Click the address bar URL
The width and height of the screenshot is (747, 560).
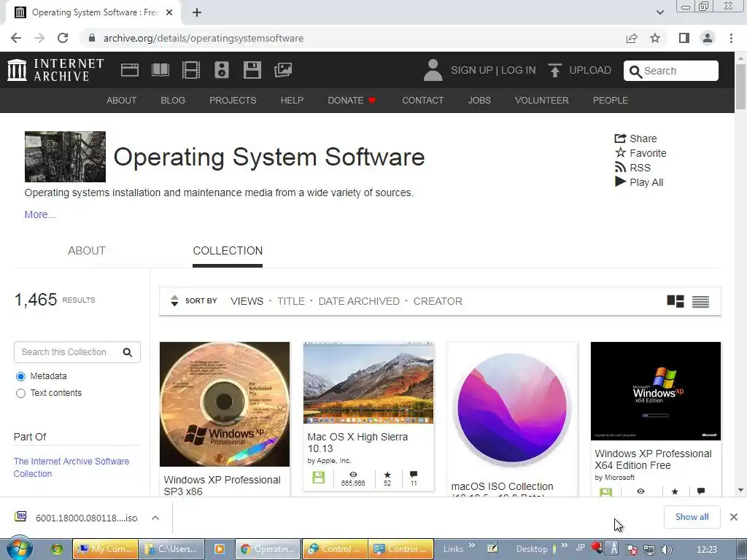coord(204,38)
